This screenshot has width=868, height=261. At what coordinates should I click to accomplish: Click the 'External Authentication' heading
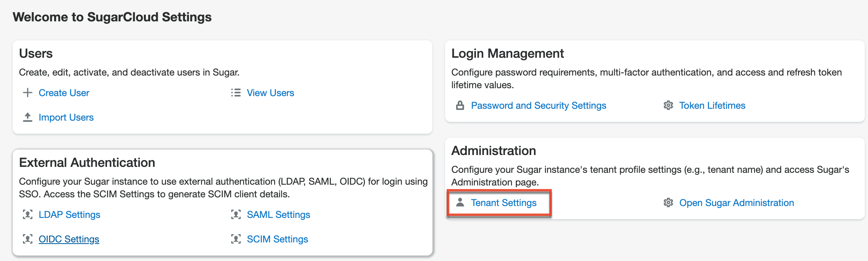pyautogui.click(x=87, y=163)
